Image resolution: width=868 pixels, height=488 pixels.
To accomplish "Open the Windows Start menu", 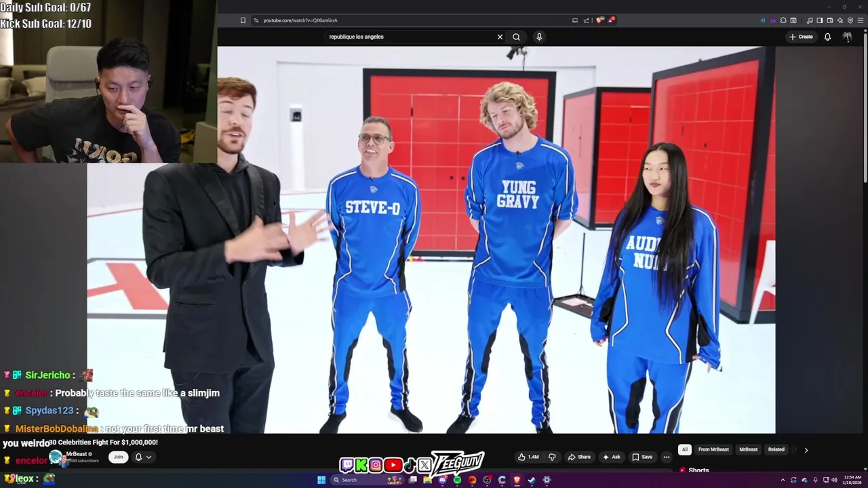I will click(x=321, y=480).
